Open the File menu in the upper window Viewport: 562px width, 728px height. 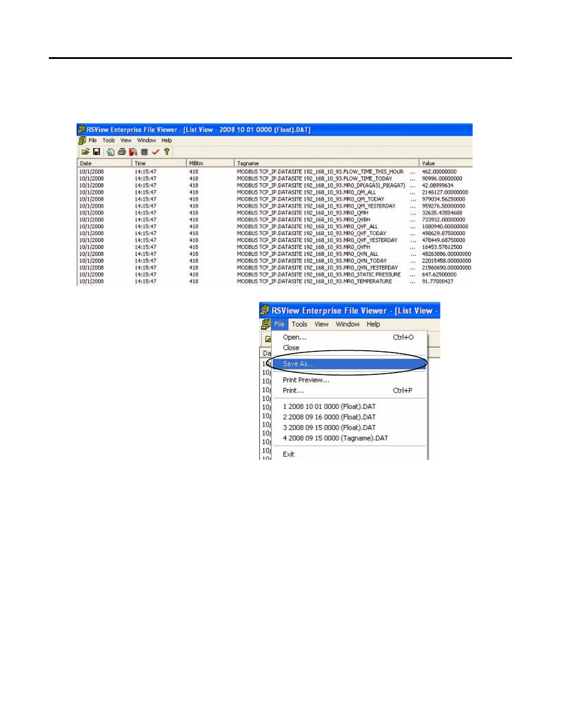(x=92, y=141)
